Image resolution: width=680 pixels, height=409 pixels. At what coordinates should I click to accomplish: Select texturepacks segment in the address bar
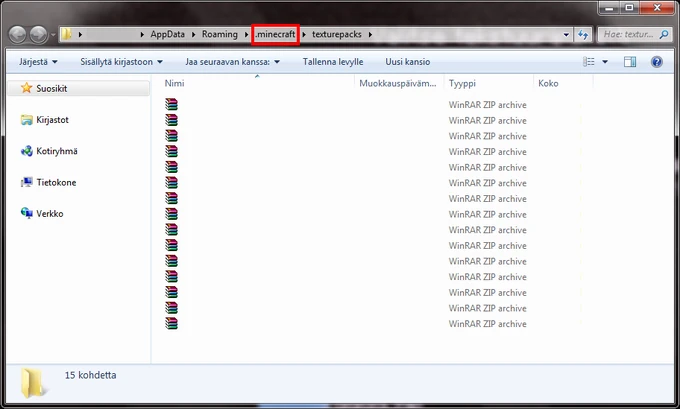(337, 34)
